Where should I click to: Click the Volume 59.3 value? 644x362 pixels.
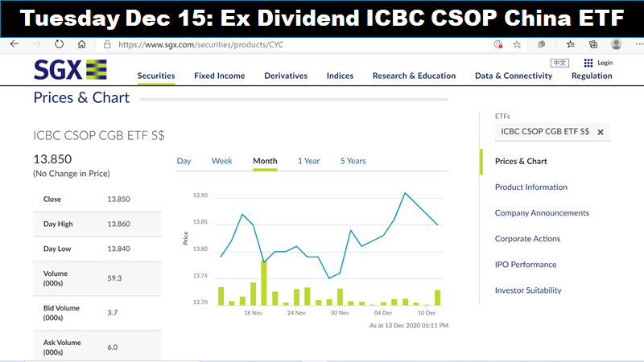pyautogui.click(x=114, y=278)
